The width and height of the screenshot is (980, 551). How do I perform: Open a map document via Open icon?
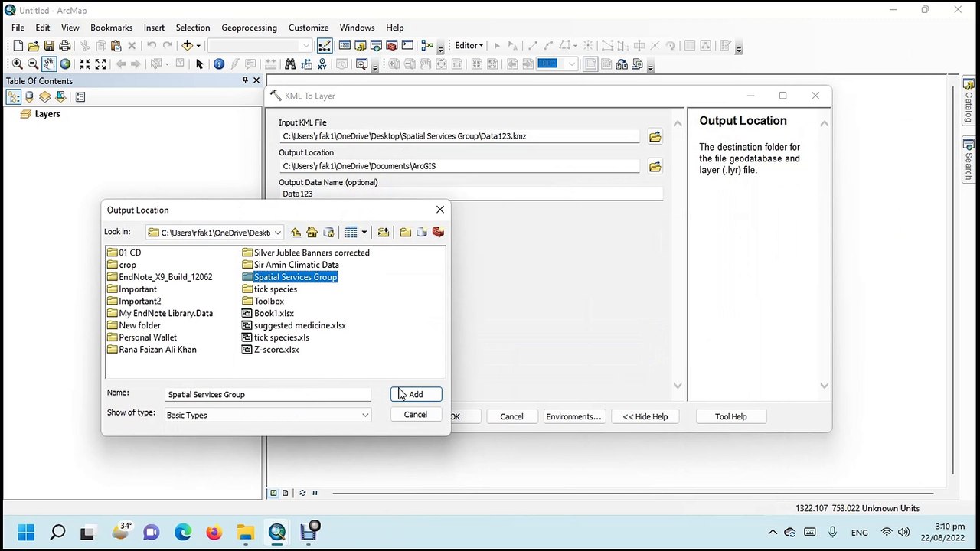pyautogui.click(x=34, y=46)
